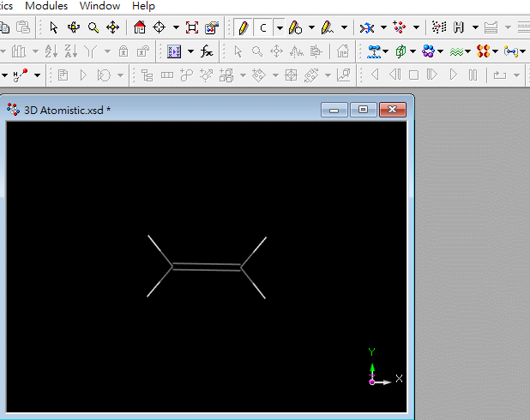Expand the Sketch Fragment dropdown arrow
This screenshot has height=420, width=530.
click(345, 27)
